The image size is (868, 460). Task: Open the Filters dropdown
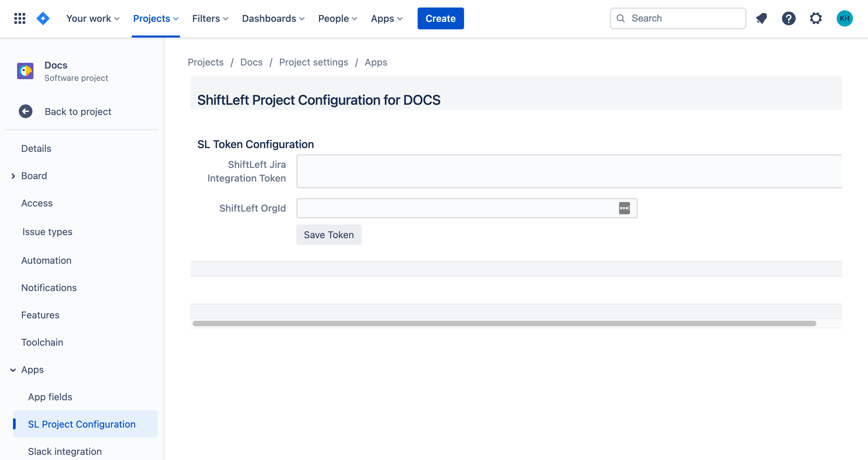click(210, 18)
